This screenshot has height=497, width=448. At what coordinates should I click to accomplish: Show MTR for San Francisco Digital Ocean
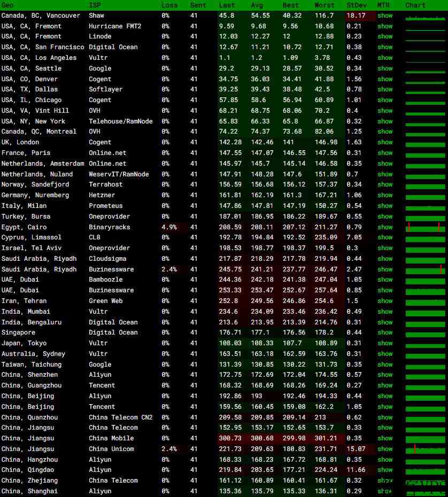point(385,47)
